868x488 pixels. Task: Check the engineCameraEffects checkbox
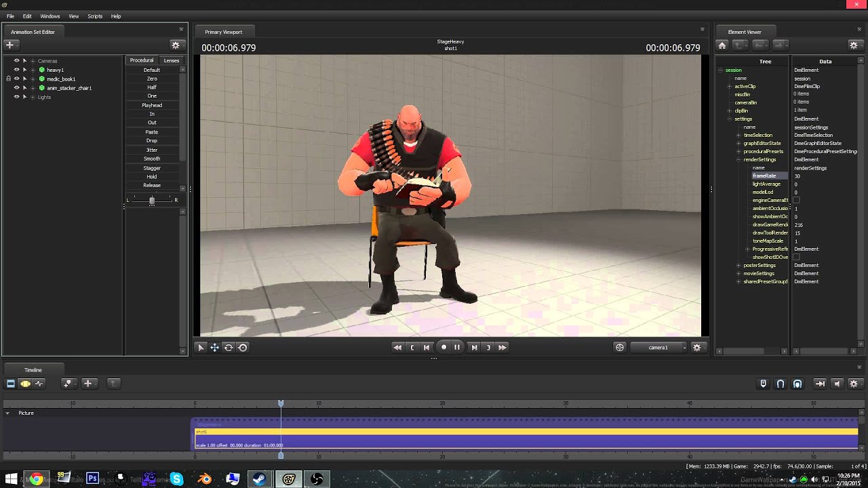click(797, 200)
